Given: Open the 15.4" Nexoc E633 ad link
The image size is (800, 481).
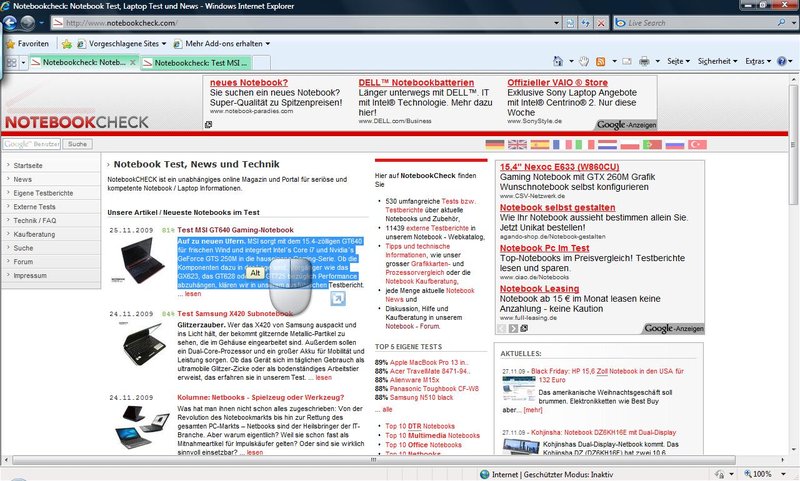Looking at the screenshot, I should (559, 167).
